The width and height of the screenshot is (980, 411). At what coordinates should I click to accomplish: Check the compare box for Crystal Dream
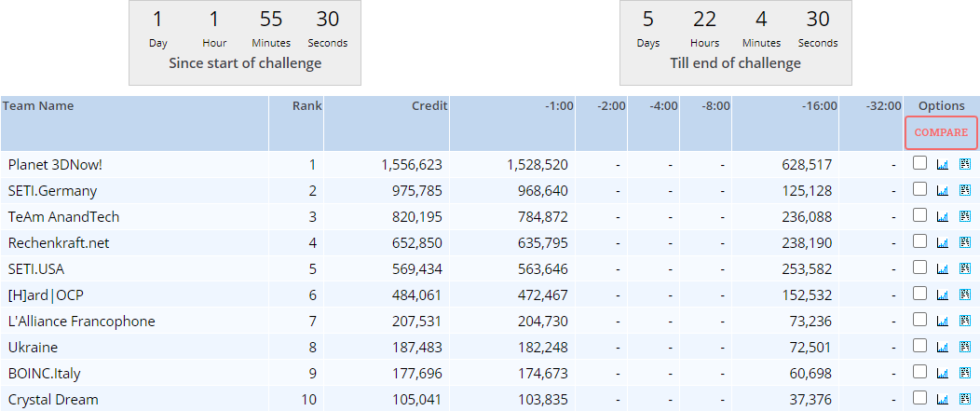[920, 398]
